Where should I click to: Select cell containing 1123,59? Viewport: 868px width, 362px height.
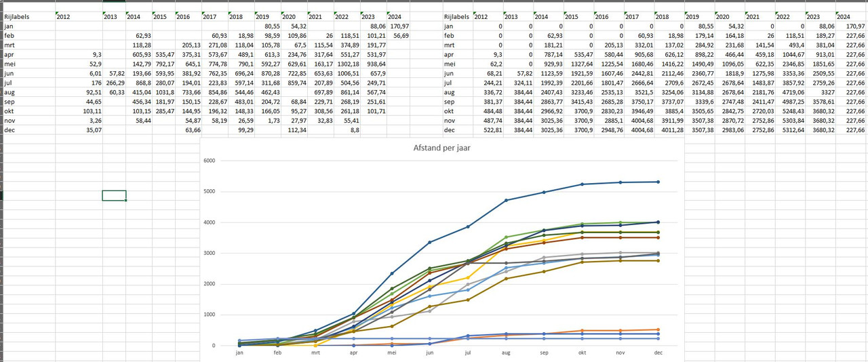pos(548,73)
